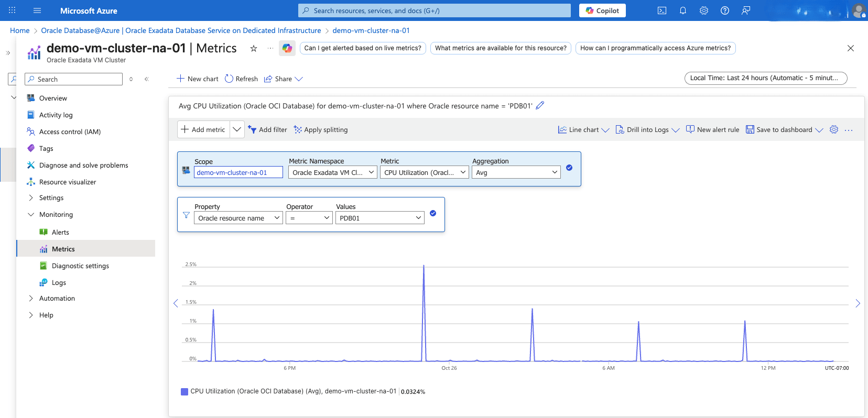Focus the resource menu Search box

coord(73,79)
